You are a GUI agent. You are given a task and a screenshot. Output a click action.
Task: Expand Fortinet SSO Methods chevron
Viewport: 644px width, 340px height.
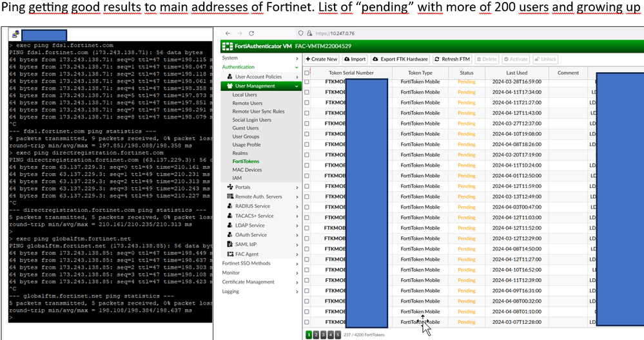coord(297,263)
